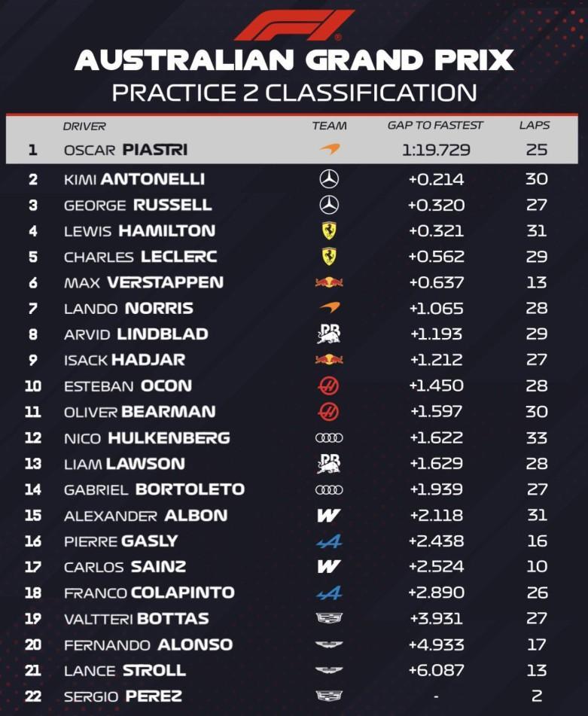Viewport: 588px width, 716px height.
Task: Click the McLaren logo beside Oscar Piastri
Action: (x=329, y=149)
